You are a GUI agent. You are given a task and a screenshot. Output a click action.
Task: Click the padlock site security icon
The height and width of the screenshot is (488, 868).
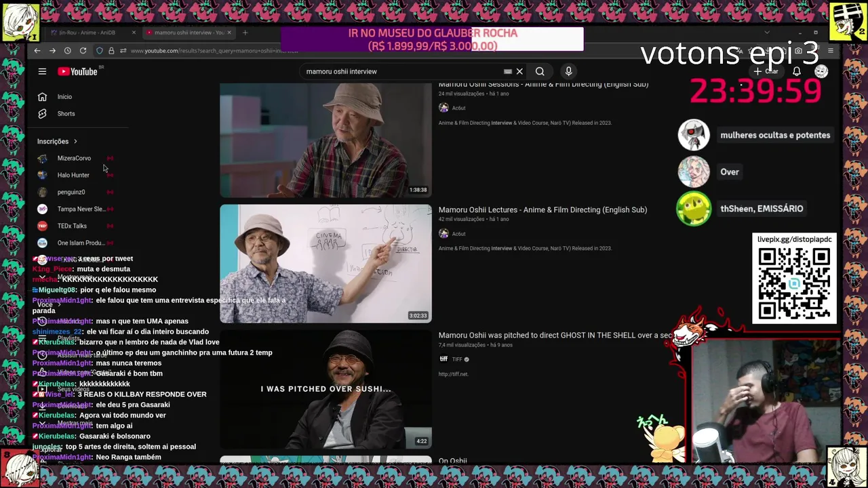click(111, 51)
